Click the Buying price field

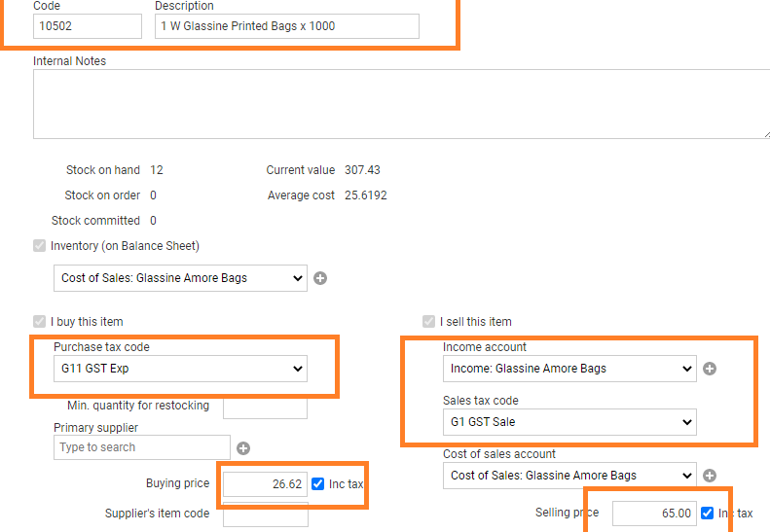[265, 484]
